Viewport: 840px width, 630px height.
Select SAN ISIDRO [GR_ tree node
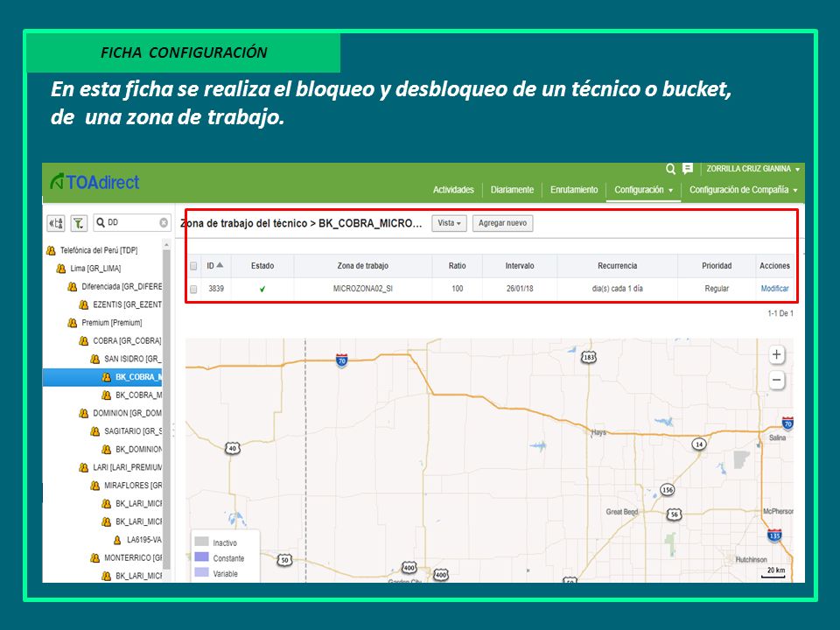pos(133,359)
